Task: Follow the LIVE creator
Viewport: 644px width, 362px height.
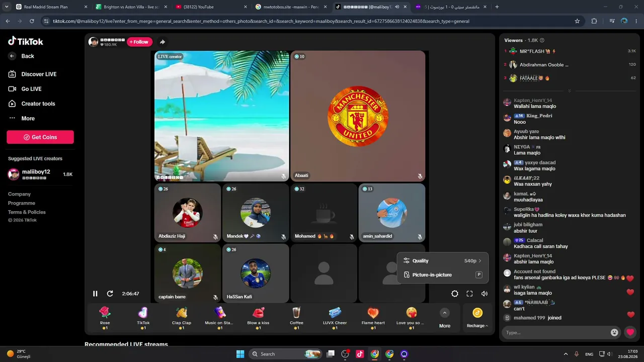Action: 139,42
